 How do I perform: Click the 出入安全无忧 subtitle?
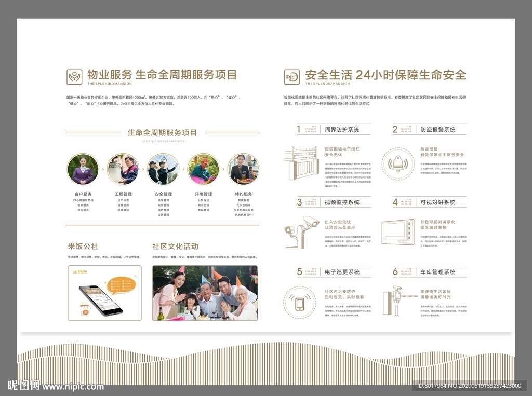(338, 222)
